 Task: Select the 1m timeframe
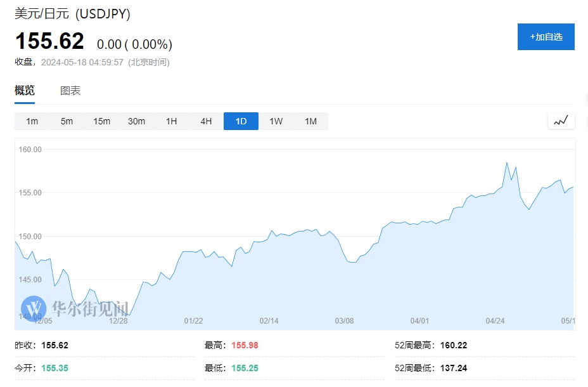[32, 121]
